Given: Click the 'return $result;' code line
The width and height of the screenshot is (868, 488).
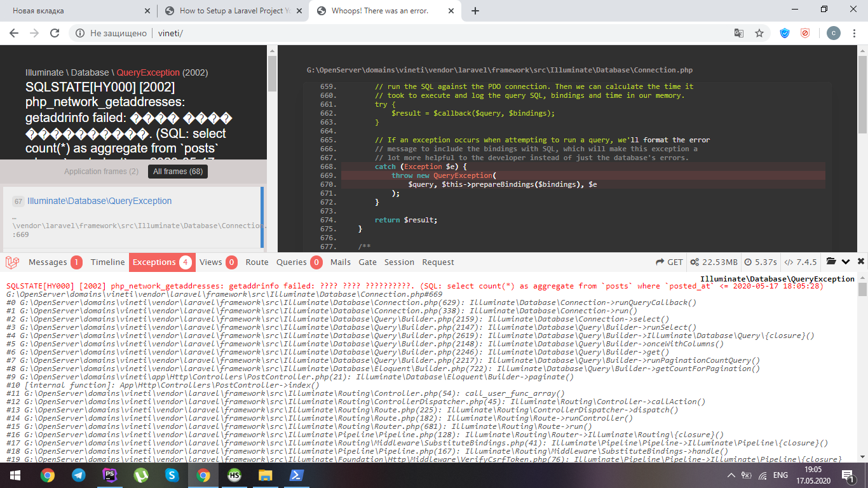Looking at the screenshot, I should [406, 220].
